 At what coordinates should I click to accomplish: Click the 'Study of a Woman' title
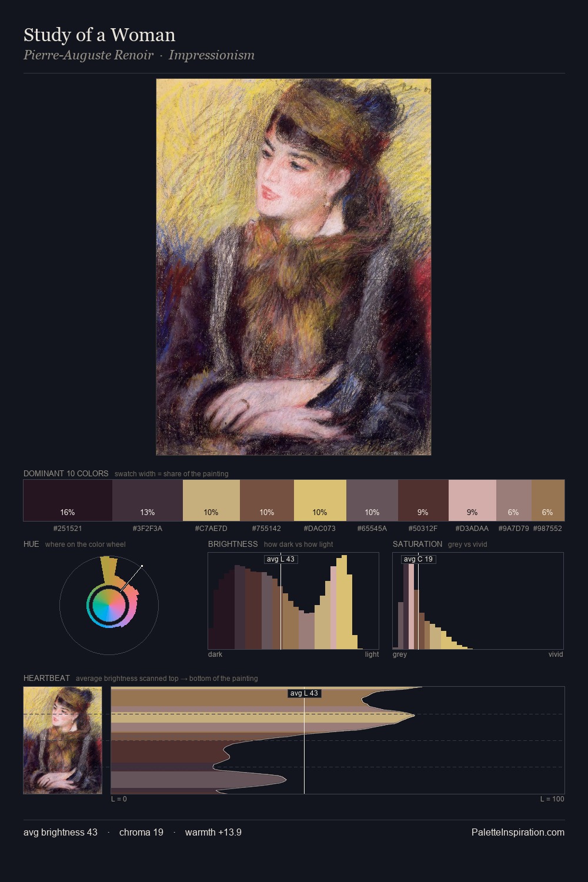pos(99,35)
